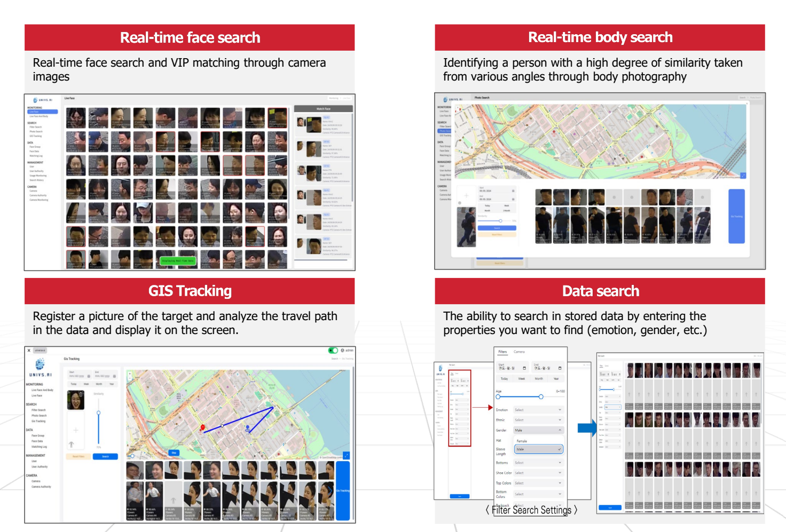
Task: Open Matching Log in the GIS Tracking sidebar
Action: tap(39, 447)
